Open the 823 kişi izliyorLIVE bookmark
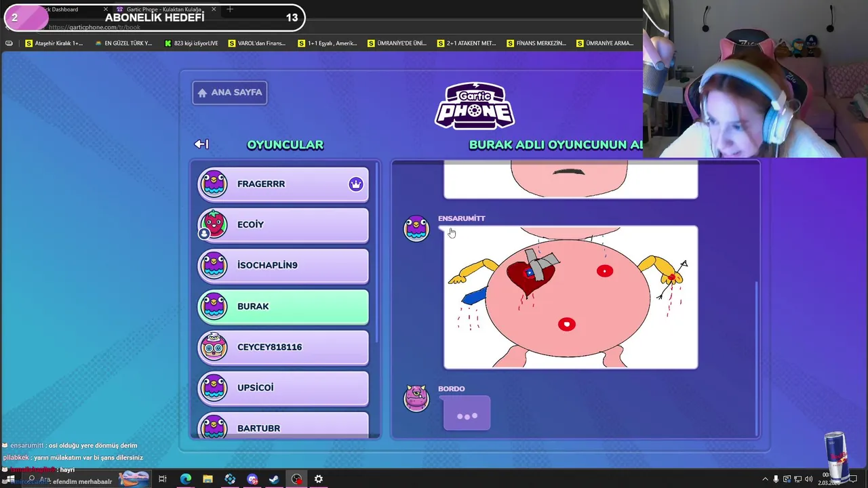The height and width of the screenshot is (488, 868). (x=191, y=43)
